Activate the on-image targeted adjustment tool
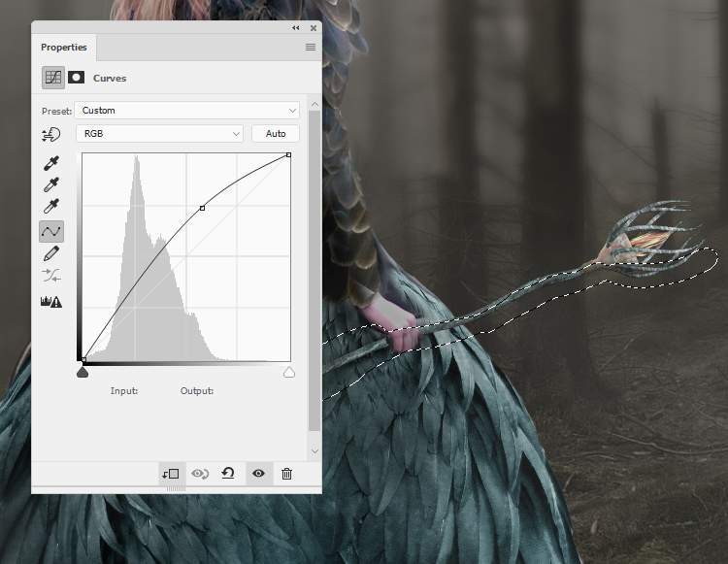The width and height of the screenshot is (728, 564). click(51, 135)
